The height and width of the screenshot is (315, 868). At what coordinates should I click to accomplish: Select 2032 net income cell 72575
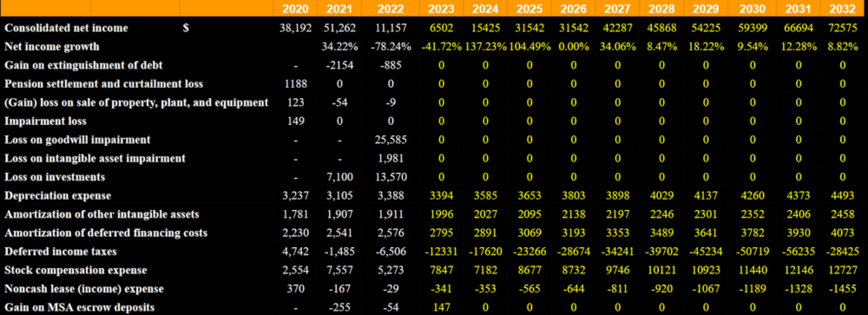(842, 29)
